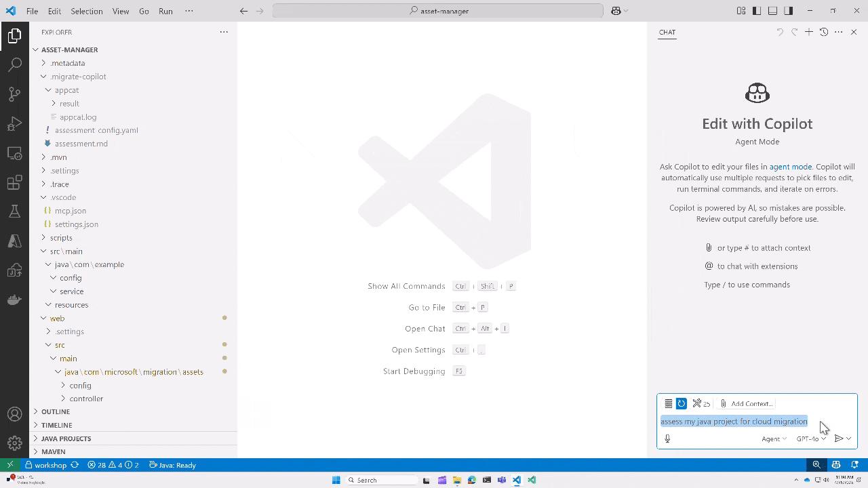Open the overflow menu after Run
The image size is (868, 488).
point(189,11)
